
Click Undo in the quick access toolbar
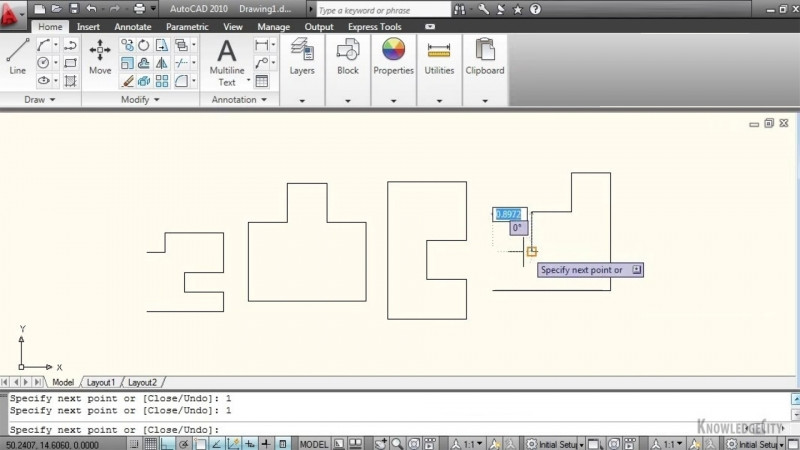coord(91,9)
